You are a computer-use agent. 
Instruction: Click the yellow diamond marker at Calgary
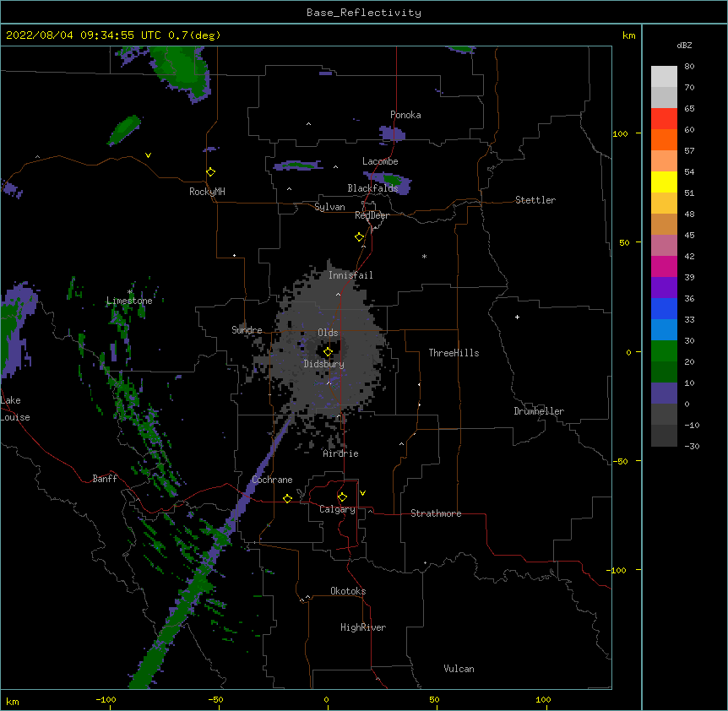pyautogui.click(x=342, y=497)
